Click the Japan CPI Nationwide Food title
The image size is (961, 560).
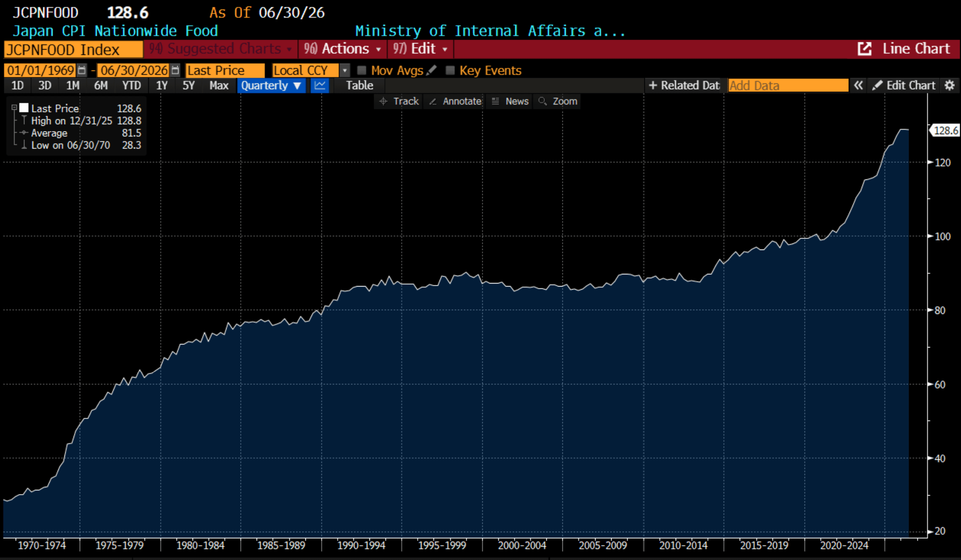coord(115,31)
